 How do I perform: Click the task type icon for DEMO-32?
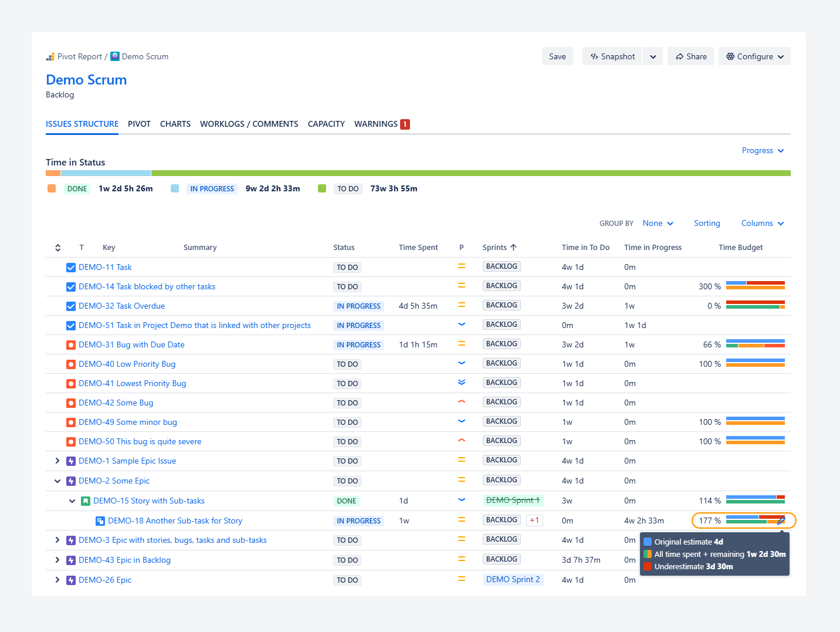point(71,306)
